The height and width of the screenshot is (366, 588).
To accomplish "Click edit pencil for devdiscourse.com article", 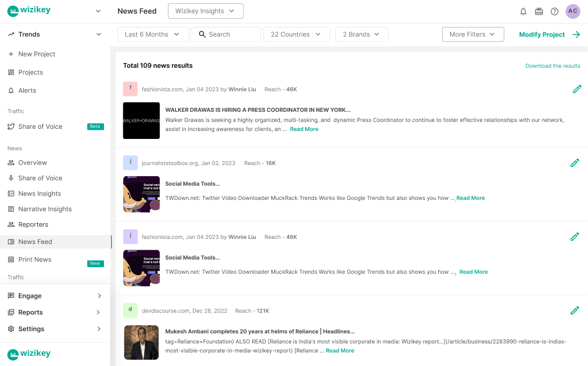I will tap(574, 311).
